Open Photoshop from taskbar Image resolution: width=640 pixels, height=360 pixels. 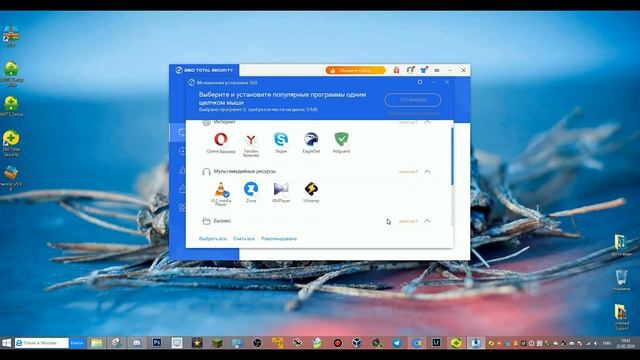point(157,343)
